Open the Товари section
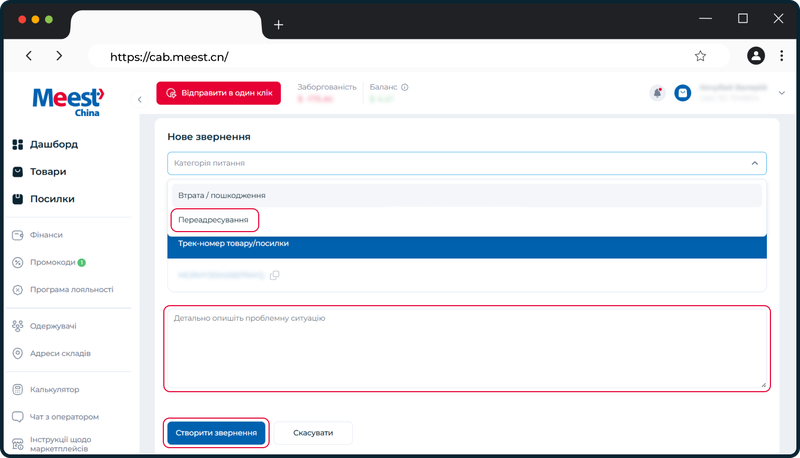This screenshot has height=458, width=800. tap(48, 171)
